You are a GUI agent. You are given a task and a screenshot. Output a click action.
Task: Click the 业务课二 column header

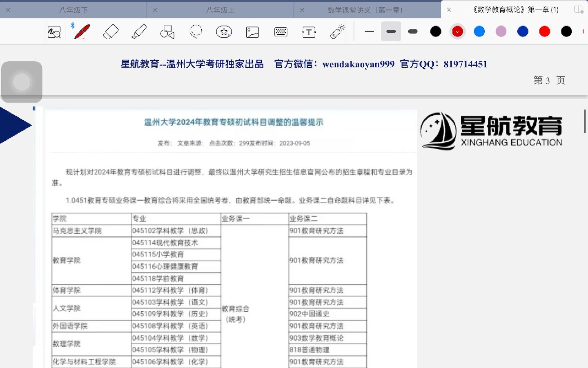tap(327, 219)
